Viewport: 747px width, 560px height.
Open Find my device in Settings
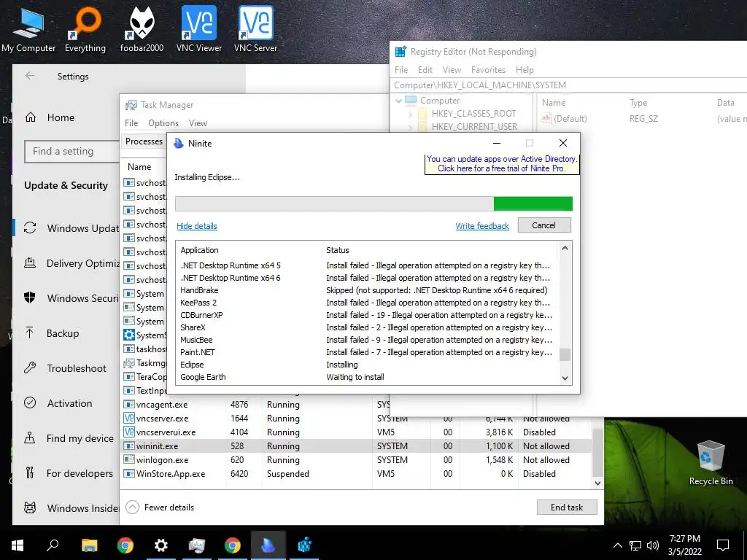click(x=80, y=438)
